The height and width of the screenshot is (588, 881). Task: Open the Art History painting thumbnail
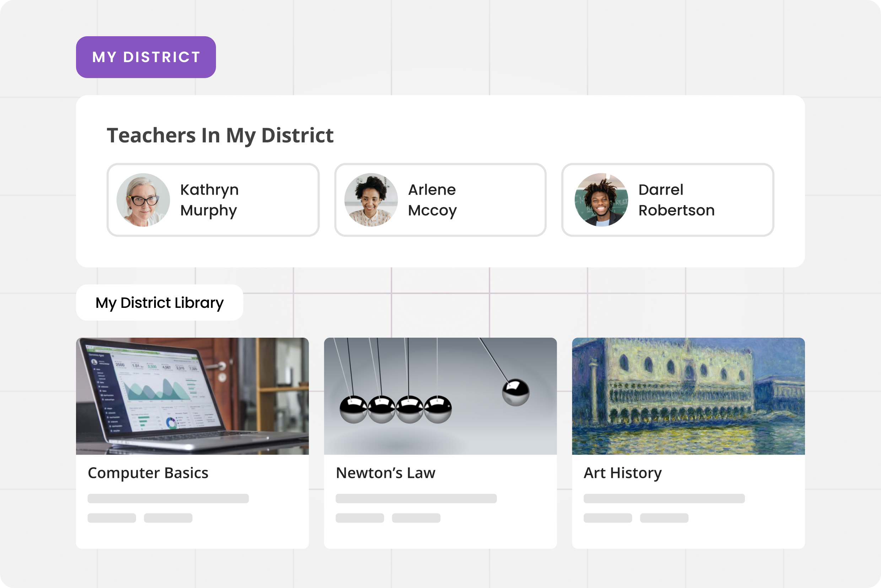pos(688,396)
